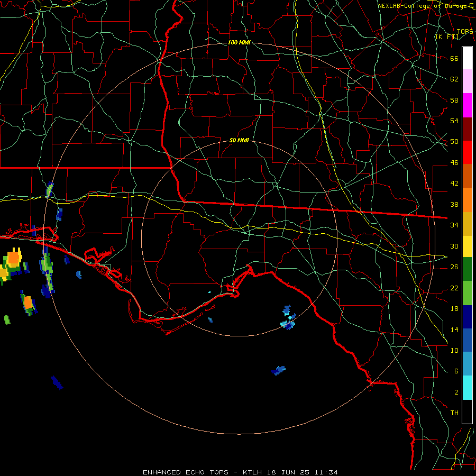Select the light pink 62 kft legend swatch
This screenshot has height=476, width=476.
tap(467, 81)
